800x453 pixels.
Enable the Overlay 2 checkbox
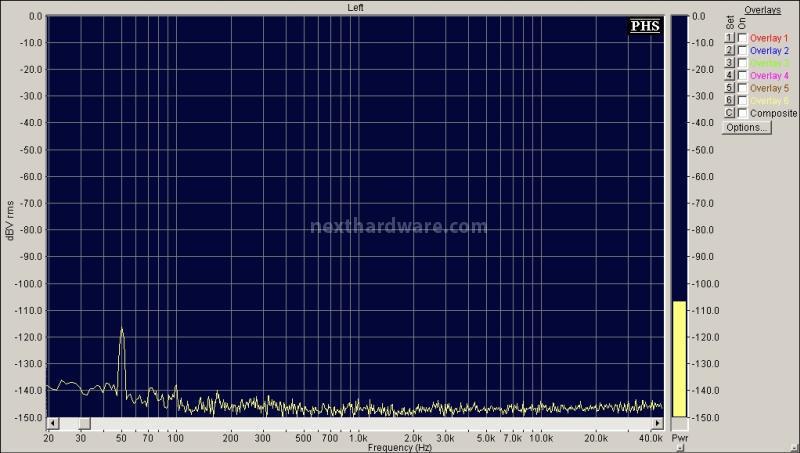742,51
